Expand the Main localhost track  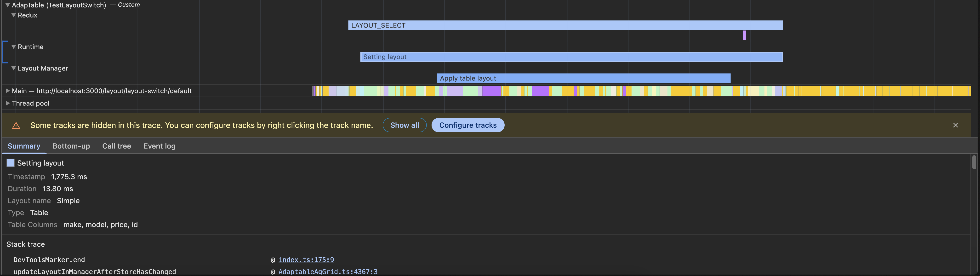tap(7, 91)
